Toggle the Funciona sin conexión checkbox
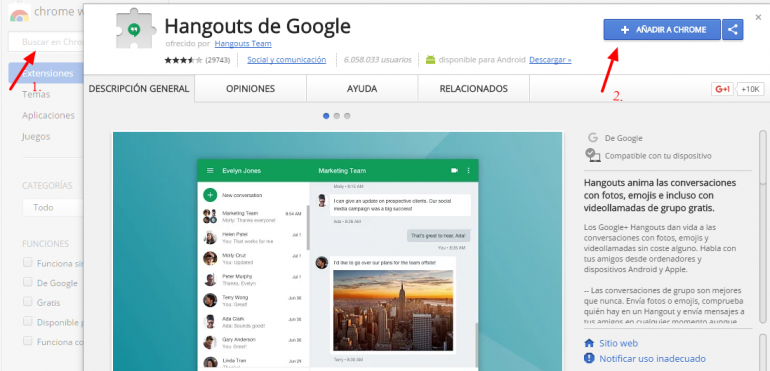The image size is (770, 371). pos(28,262)
